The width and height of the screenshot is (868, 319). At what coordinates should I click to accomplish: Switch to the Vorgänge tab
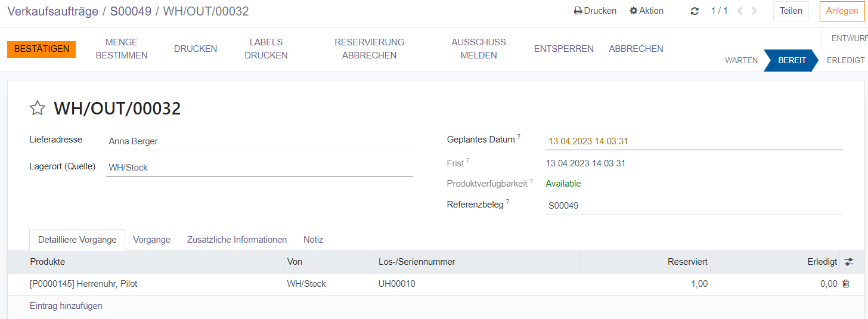click(151, 240)
